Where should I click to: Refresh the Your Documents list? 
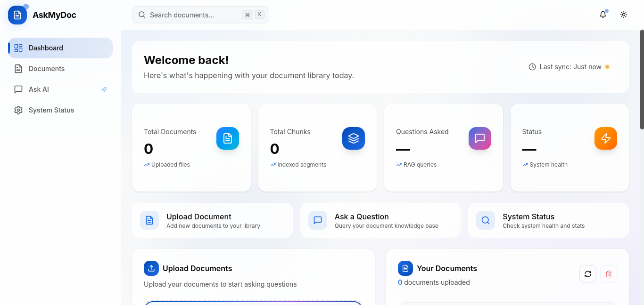point(587,273)
